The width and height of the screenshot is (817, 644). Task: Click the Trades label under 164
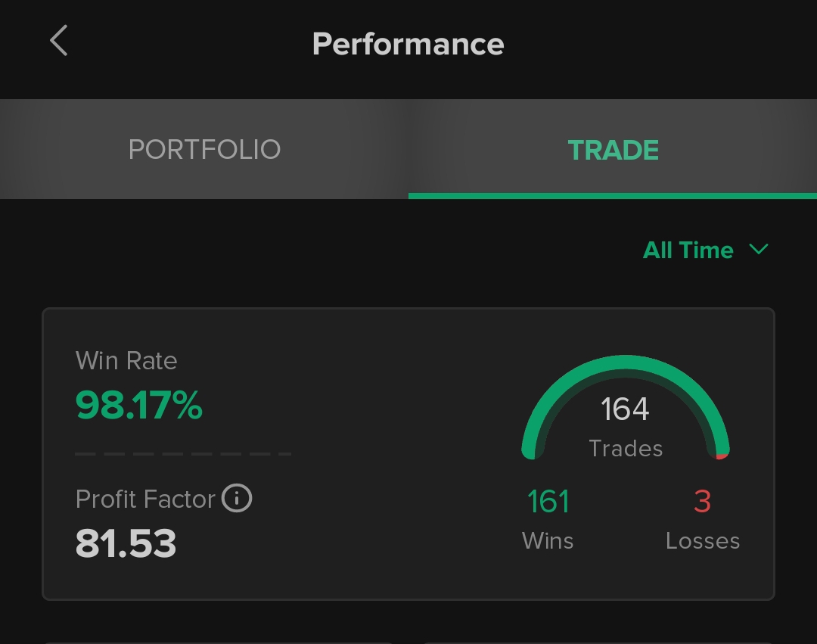(626, 449)
